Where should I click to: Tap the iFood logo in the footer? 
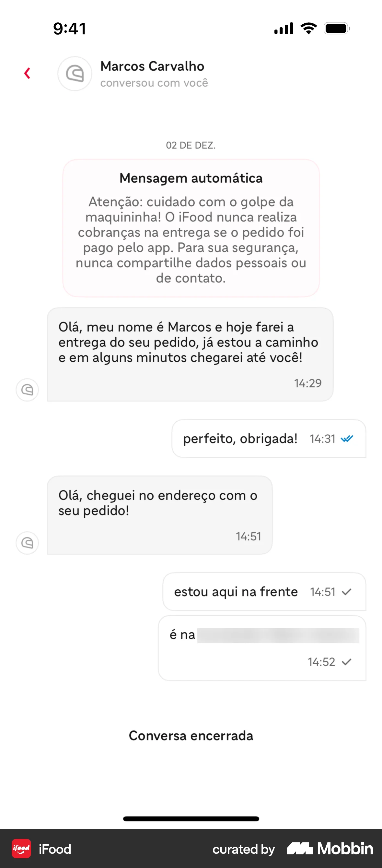[x=21, y=849]
